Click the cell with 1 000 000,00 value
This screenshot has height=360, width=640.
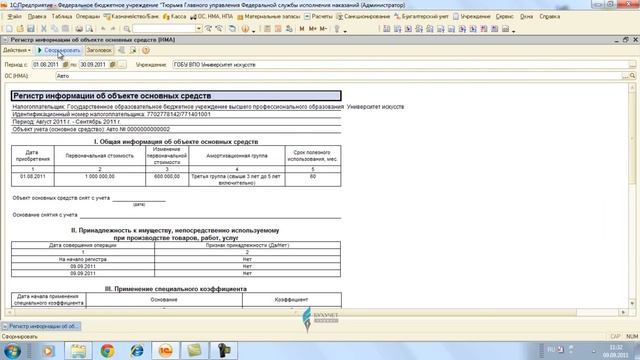[100, 180]
